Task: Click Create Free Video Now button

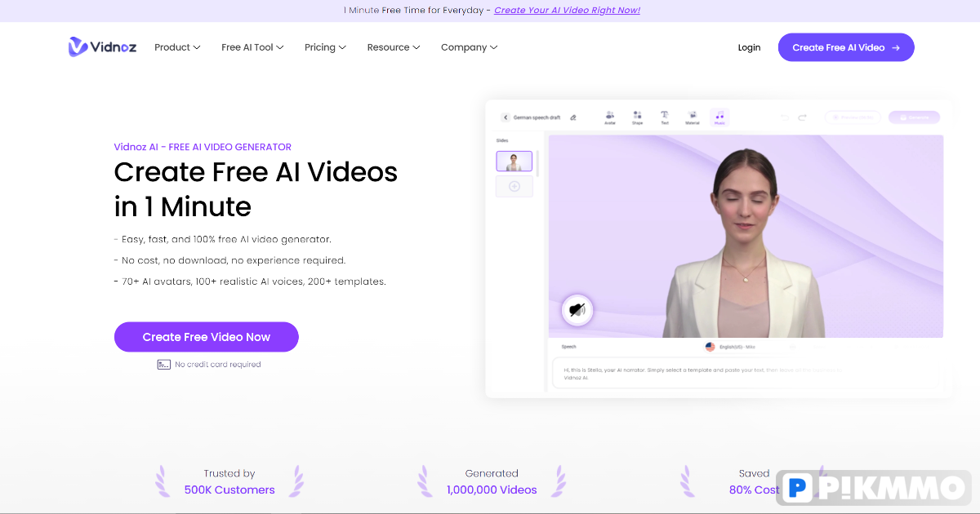Action: pos(207,337)
